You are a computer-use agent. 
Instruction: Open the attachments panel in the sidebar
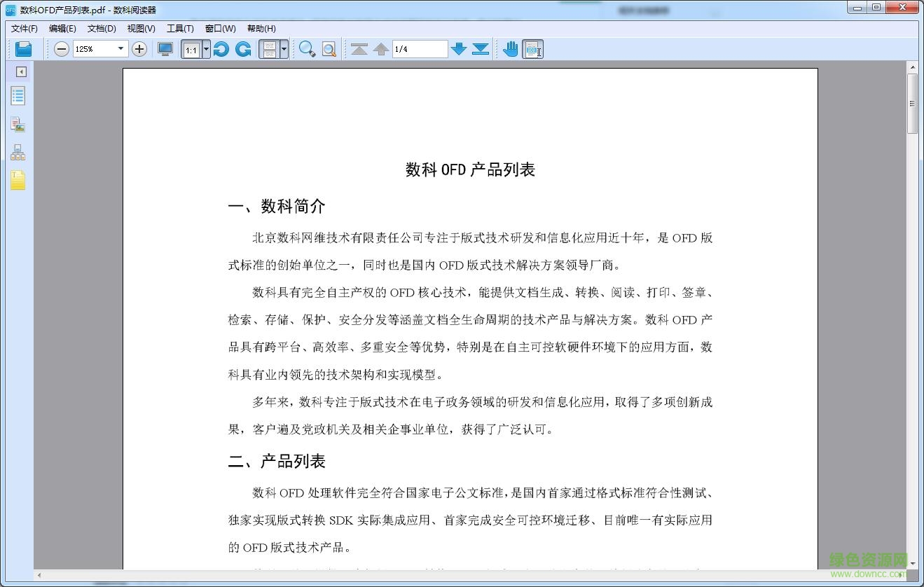pos(17,124)
